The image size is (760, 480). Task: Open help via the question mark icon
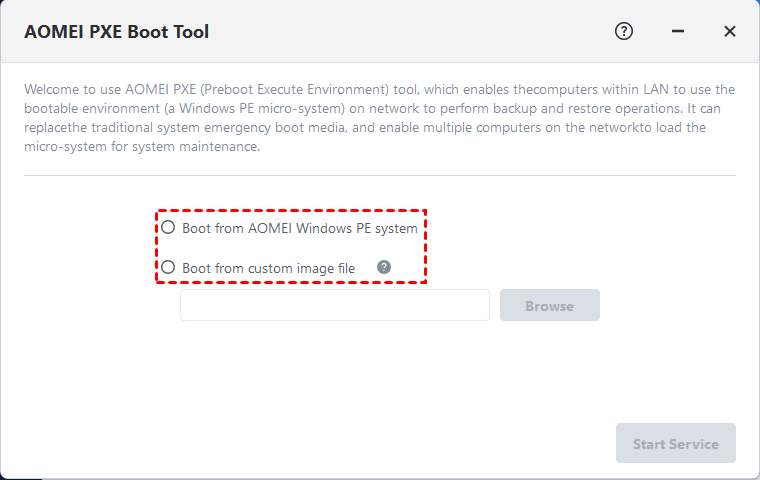624,31
